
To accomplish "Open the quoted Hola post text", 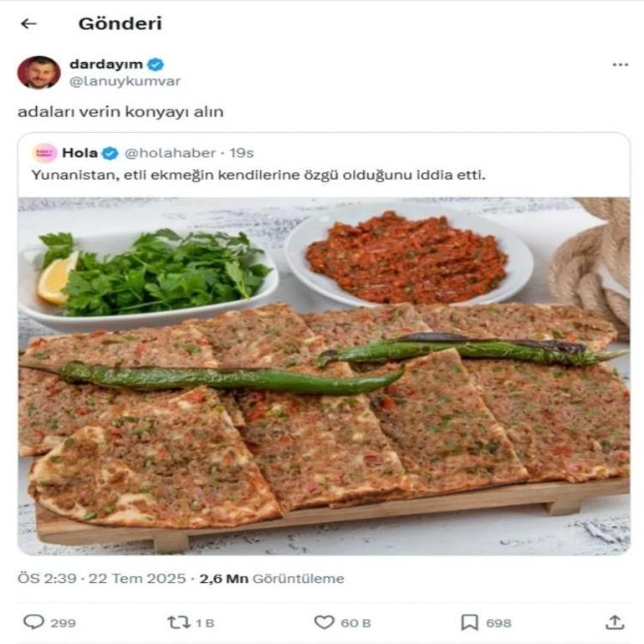I will [258, 176].
